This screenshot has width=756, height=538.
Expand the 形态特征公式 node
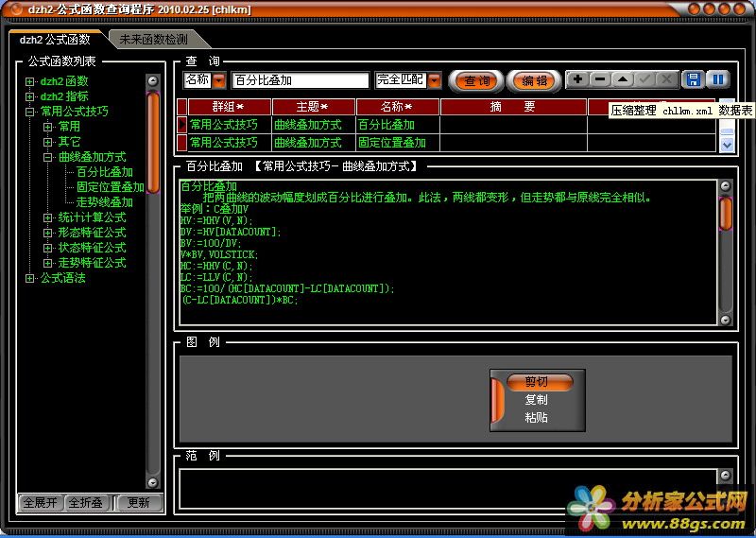point(48,233)
